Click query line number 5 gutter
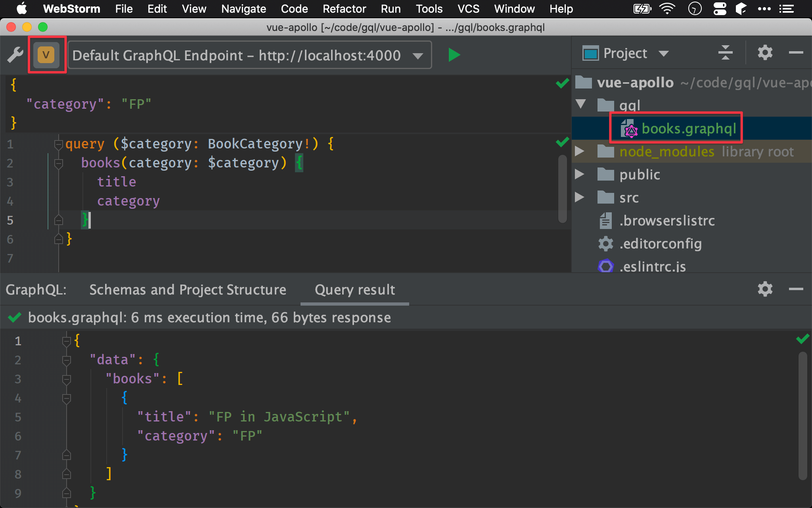The image size is (812, 508). [10, 220]
